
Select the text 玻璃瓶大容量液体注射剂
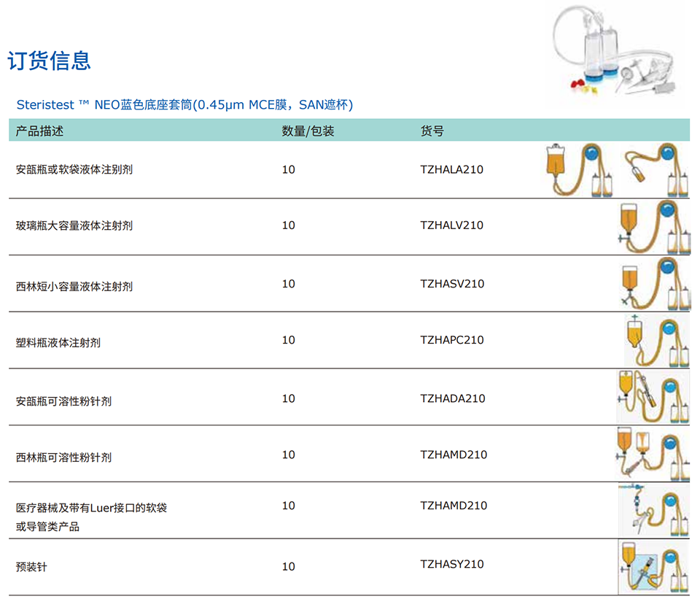pyautogui.click(x=74, y=225)
